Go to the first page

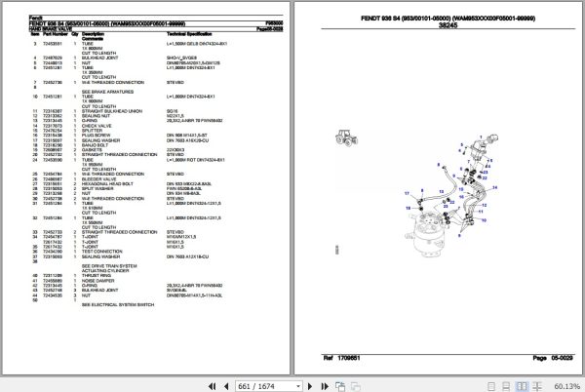click(x=212, y=386)
